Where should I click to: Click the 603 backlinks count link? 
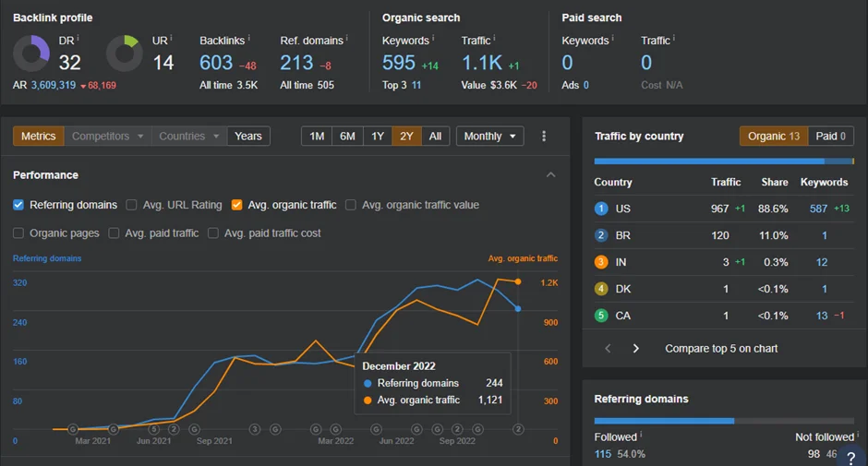[216, 63]
